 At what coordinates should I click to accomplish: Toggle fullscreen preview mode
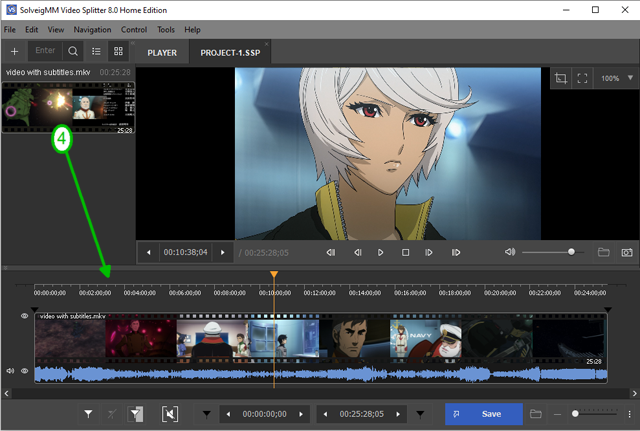582,78
